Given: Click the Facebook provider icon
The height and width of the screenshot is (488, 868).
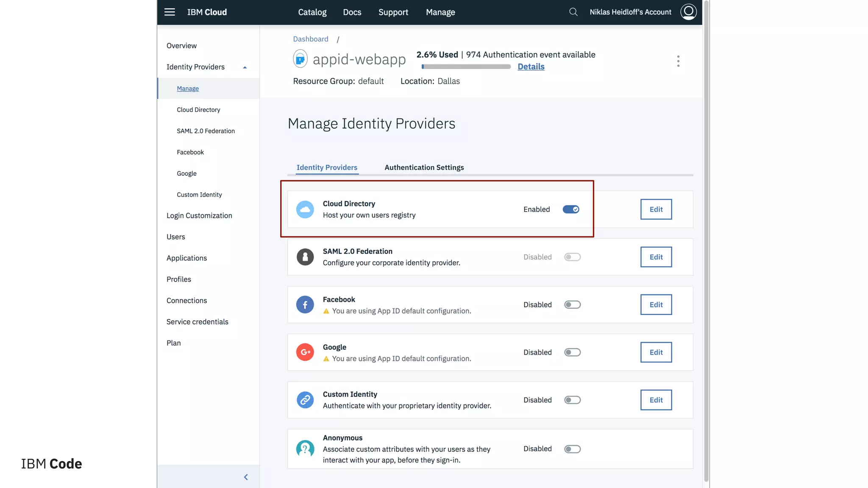Looking at the screenshot, I should click(x=305, y=305).
